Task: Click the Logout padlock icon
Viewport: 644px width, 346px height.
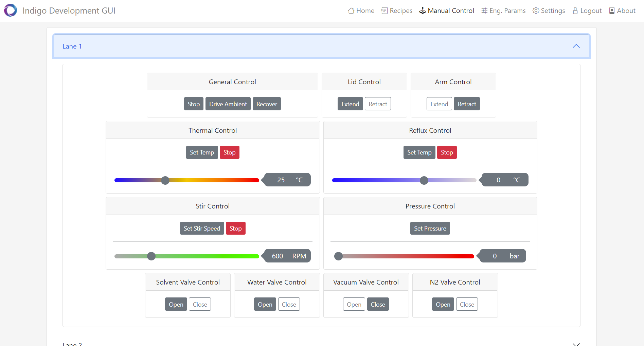Action: pyautogui.click(x=575, y=11)
